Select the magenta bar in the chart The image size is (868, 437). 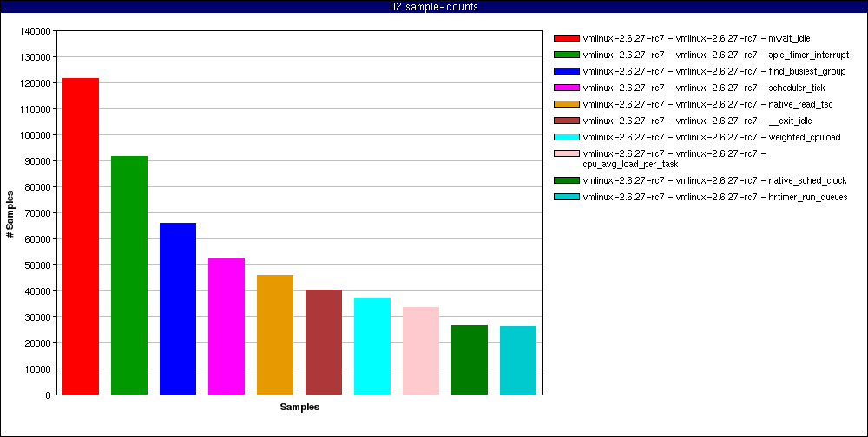point(227,326)
